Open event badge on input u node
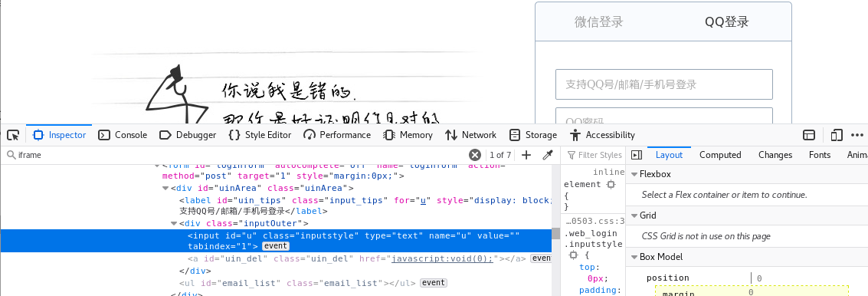The width and height of the screenshot is (868, 296). point(275,246)
